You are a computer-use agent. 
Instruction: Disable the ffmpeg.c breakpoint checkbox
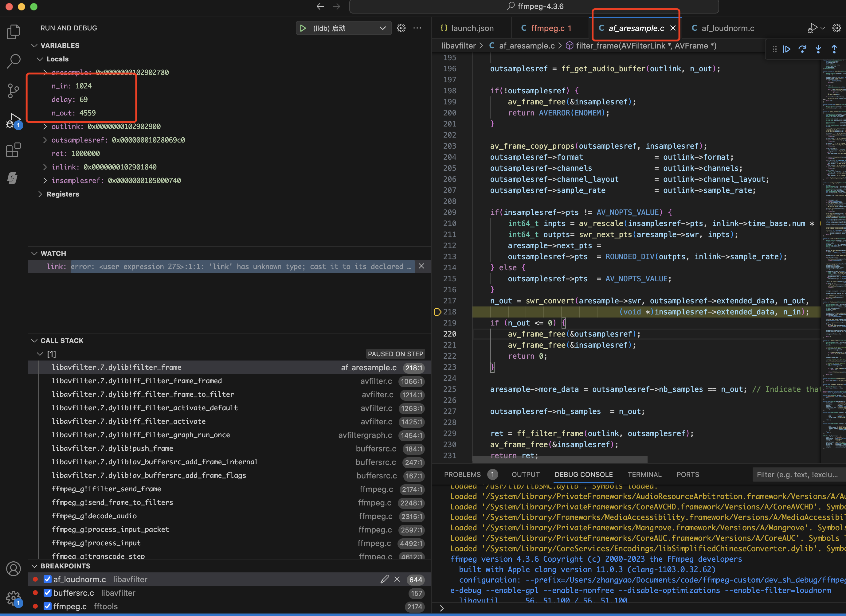point(47,606)
